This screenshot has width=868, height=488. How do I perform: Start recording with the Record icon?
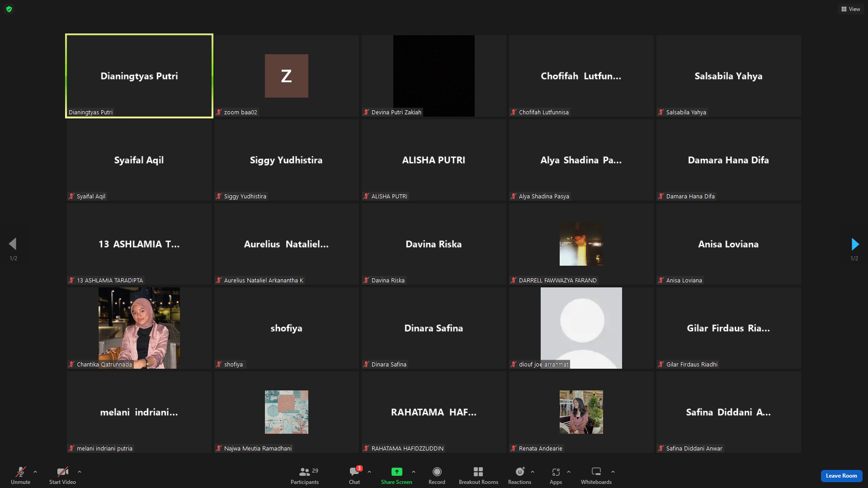(437, 472)
